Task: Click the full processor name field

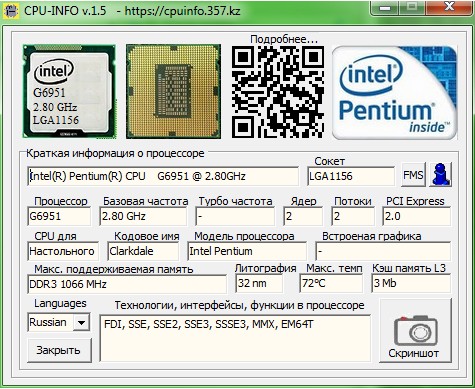Action: pos(163,176)
